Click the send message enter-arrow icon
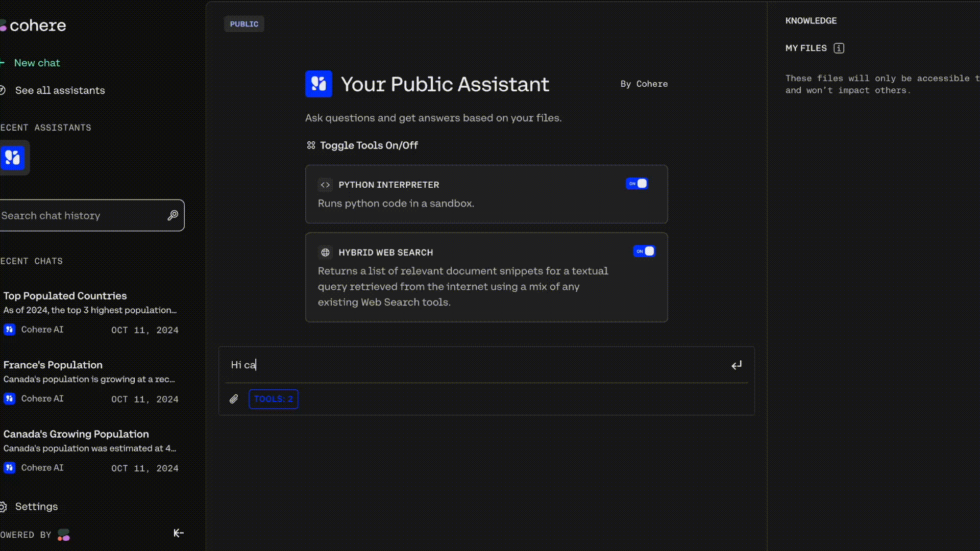980x551 pixels. click(736, 365)
